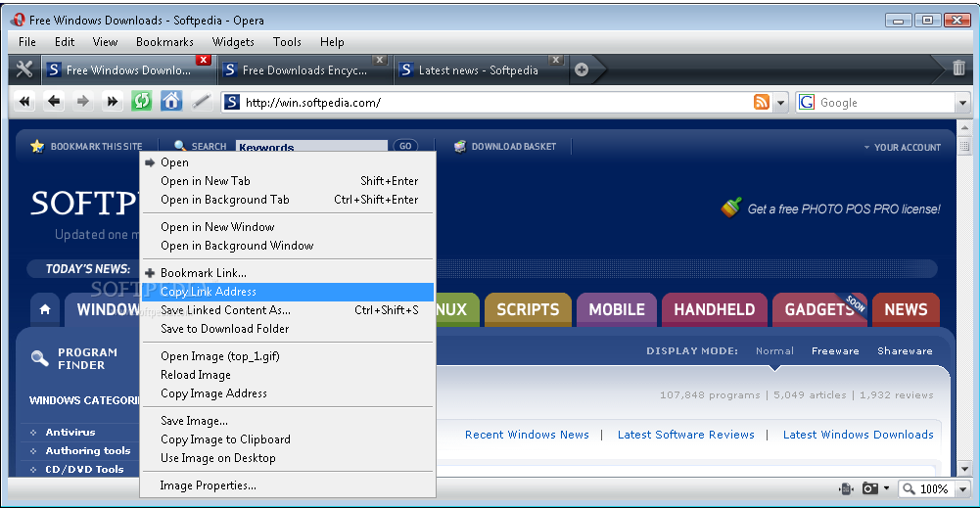Open Recent Windows News link
Image resolution: width=980 pixels, height=508 pixels.
(x=527, y=435)
